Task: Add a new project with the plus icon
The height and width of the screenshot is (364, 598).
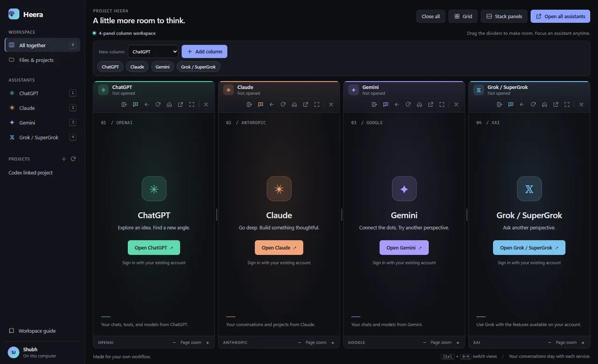Action: (64, 159)
